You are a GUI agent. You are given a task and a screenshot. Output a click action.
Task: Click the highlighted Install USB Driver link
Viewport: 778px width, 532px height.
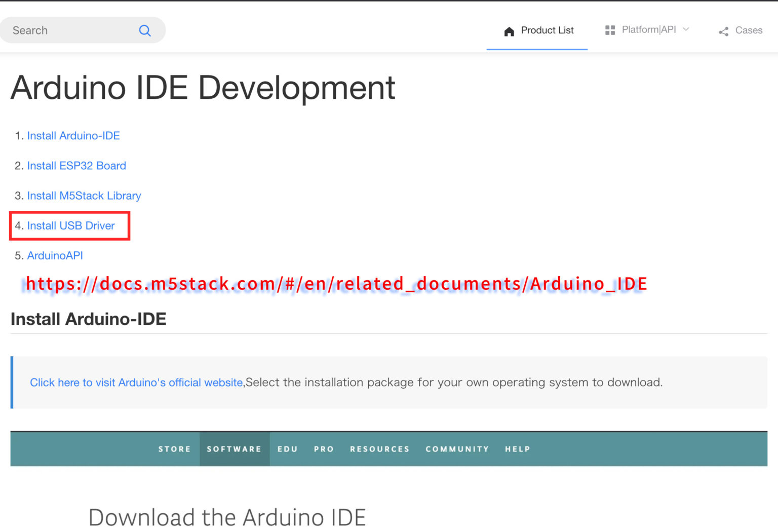coord(71,225)
